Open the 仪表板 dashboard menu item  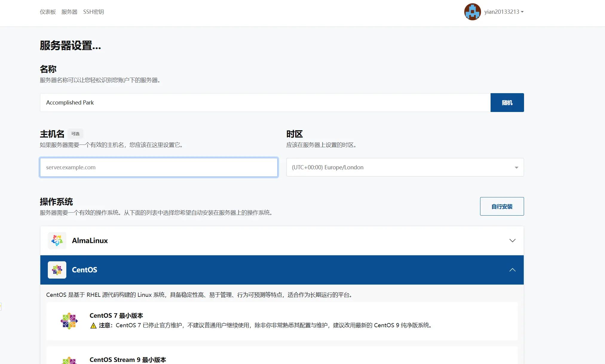(48, 12)
